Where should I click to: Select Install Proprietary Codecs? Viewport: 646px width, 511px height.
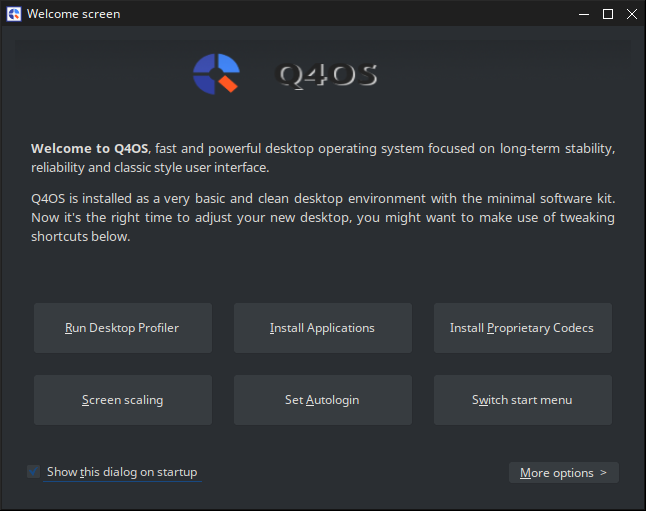[522, 328]
